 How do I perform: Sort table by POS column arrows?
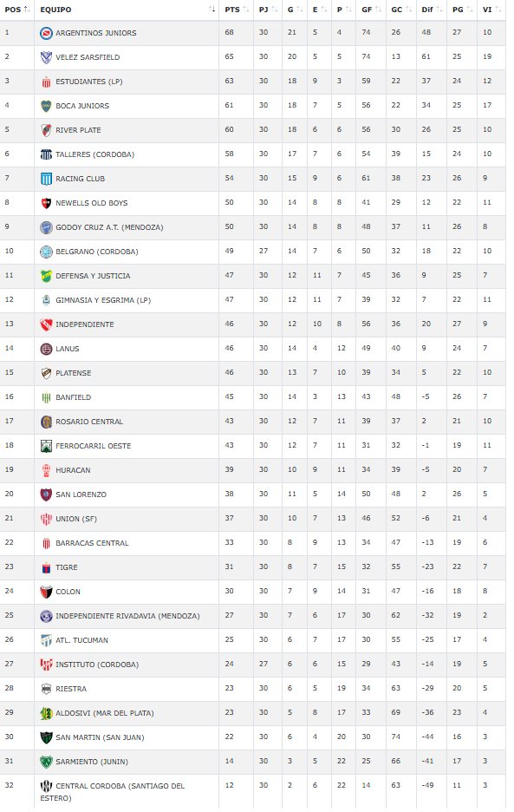27,10
